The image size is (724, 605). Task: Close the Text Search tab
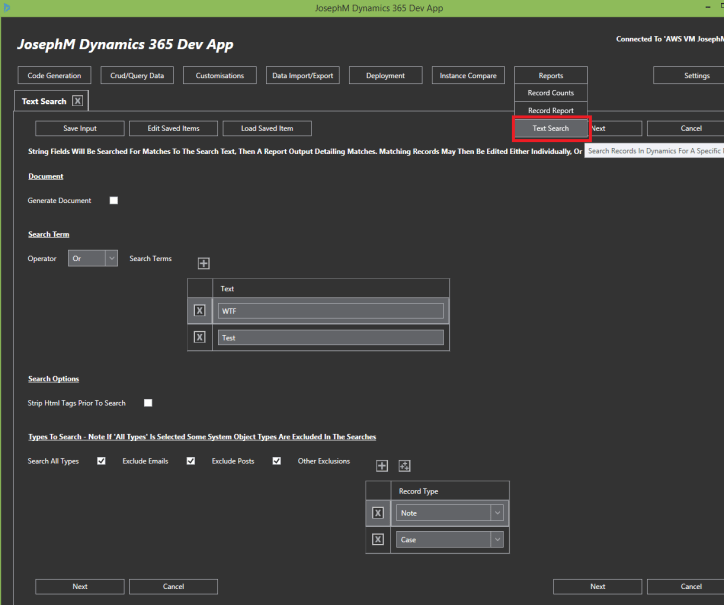click(x=78, y=101)
